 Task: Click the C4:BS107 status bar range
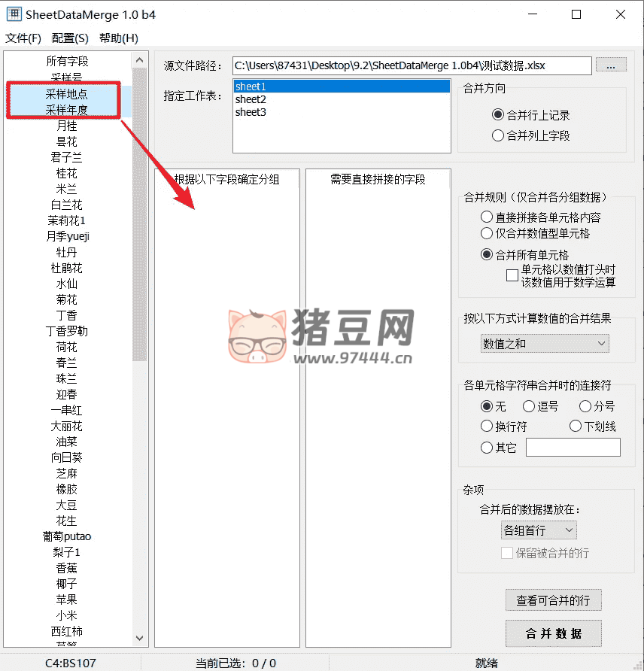[x=71, y=663]
